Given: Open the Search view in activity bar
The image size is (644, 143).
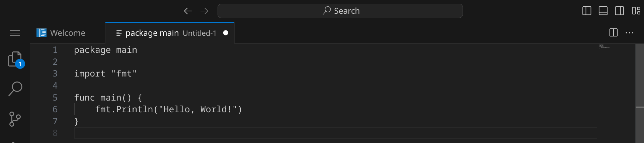Looking at the screenshot, I should (15, 89).
